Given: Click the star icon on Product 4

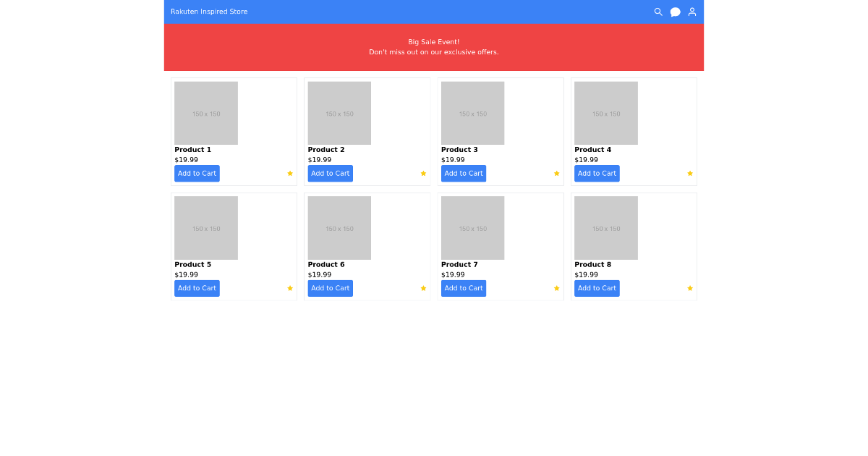Looking at the screenshot, I should tap(690, 174).
